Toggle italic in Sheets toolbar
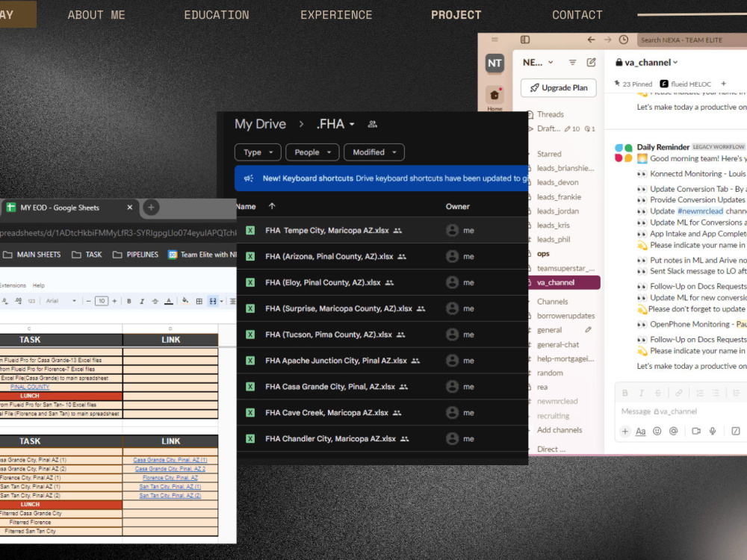The width and height of the screenshot is (747, 560). tap(142, 301)
